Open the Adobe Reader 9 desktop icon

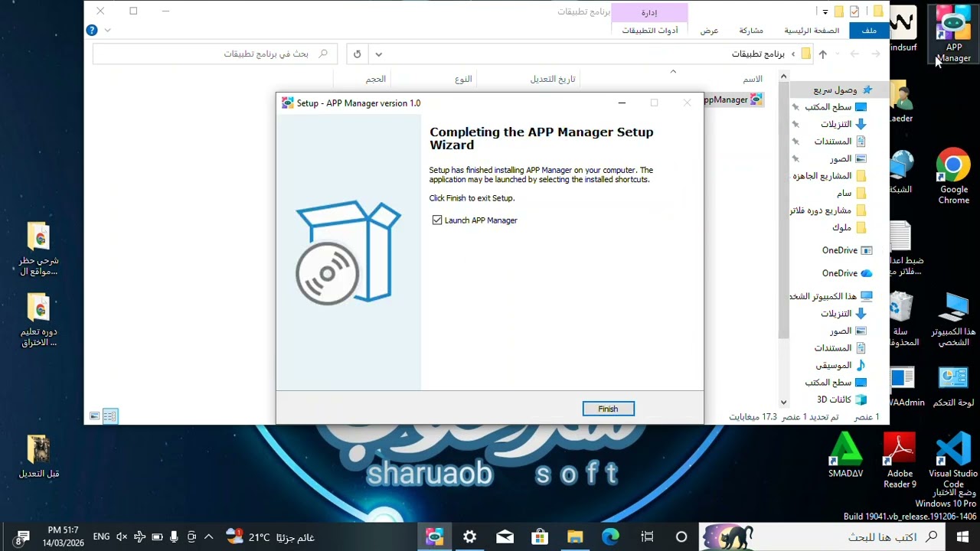[x=900, y=459]
